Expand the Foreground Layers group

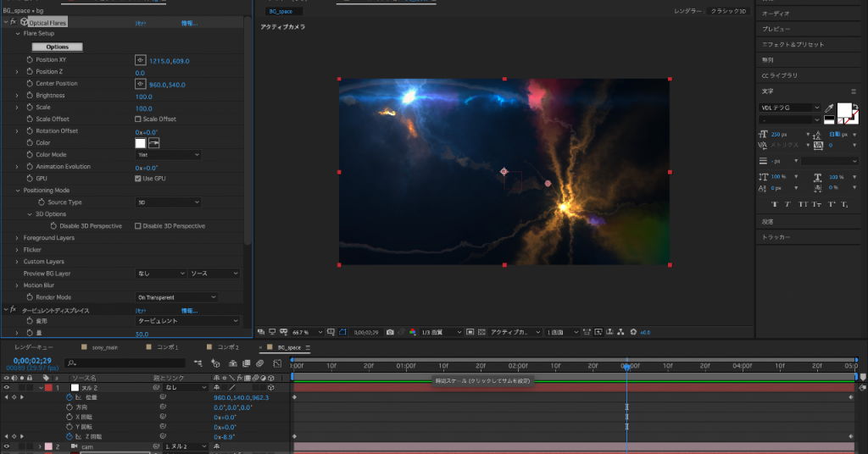click(x=17, y=238)
